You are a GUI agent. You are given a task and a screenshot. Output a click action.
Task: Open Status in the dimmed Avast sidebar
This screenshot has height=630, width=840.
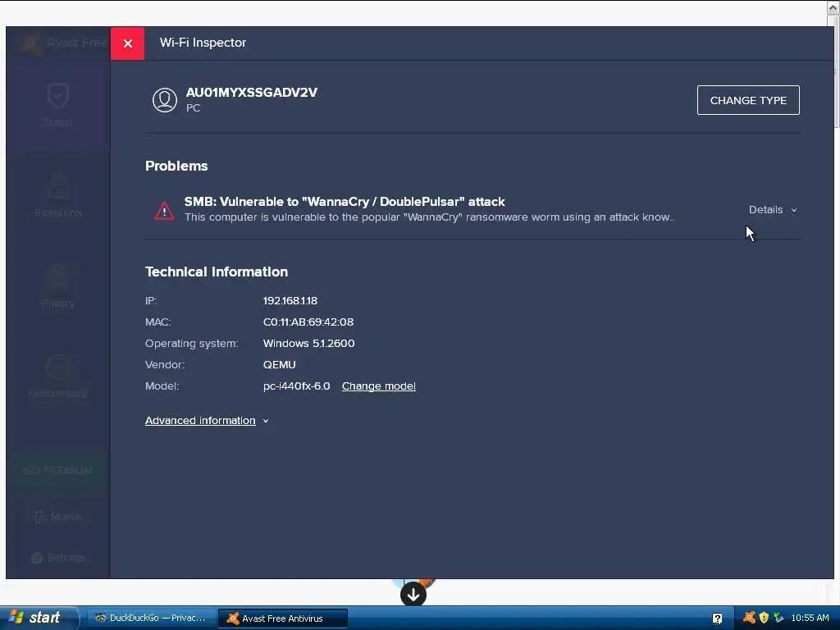tap(58, 105)
